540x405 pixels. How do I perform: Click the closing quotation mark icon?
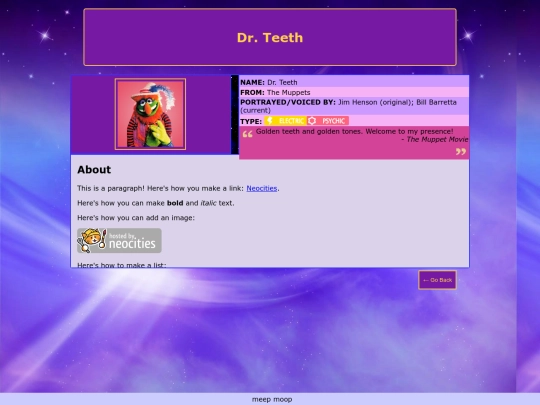pos(461,152)
